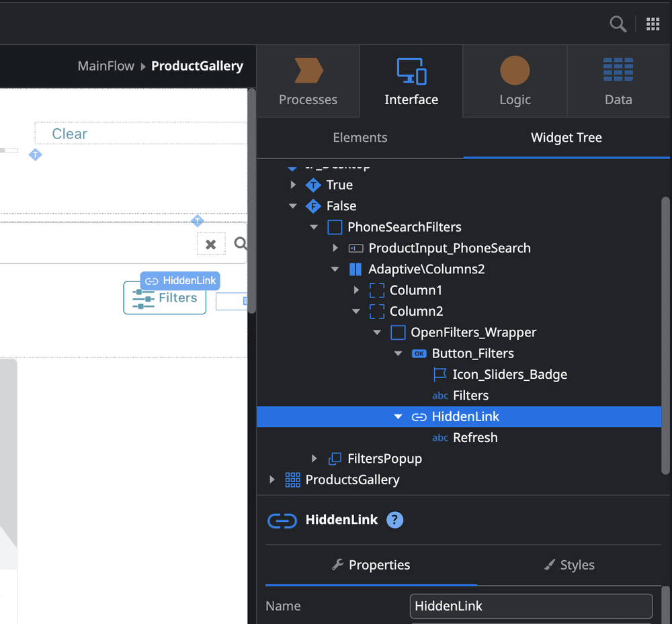Select the Interface monitor icon

[411, 69]
